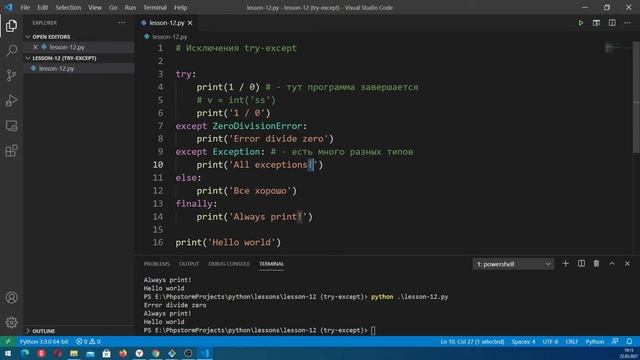Open the Search view in activity bar
The image size is (640, 360).
11,51
